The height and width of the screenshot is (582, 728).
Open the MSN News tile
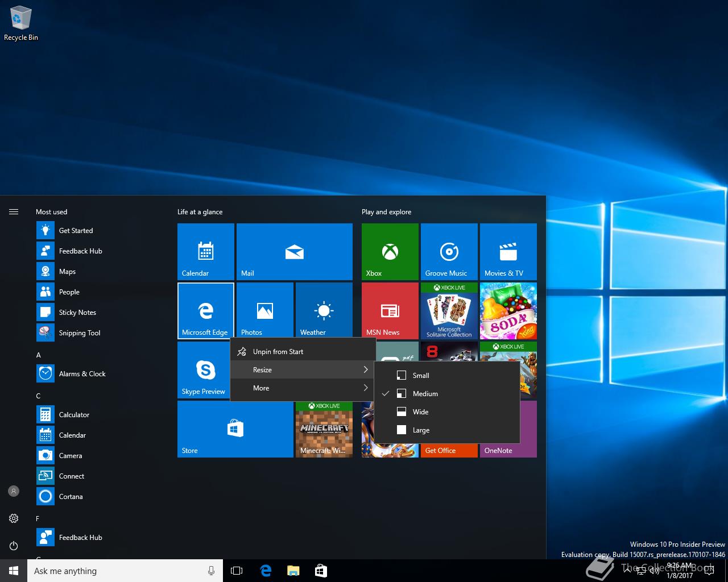390,310
